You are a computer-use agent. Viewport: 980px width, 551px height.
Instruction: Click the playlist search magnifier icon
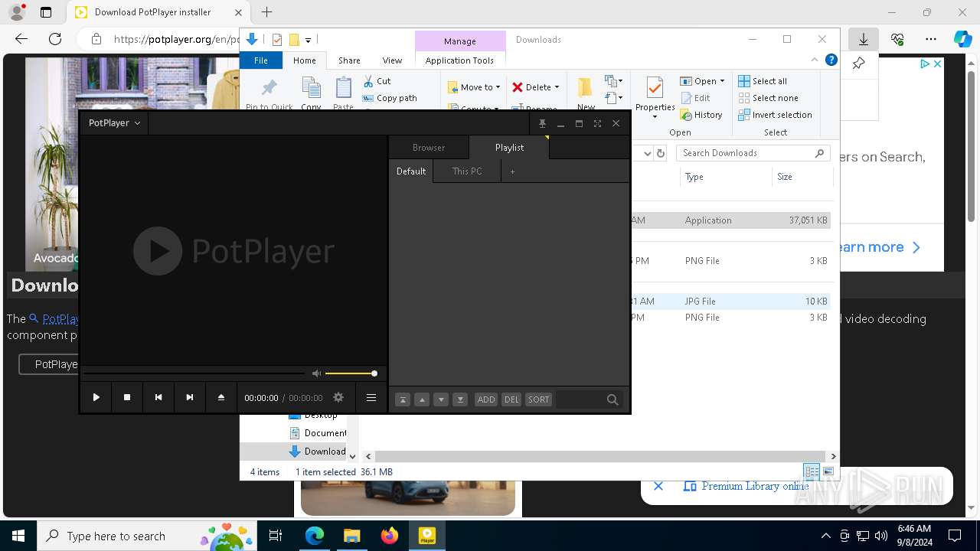(612, 399)
